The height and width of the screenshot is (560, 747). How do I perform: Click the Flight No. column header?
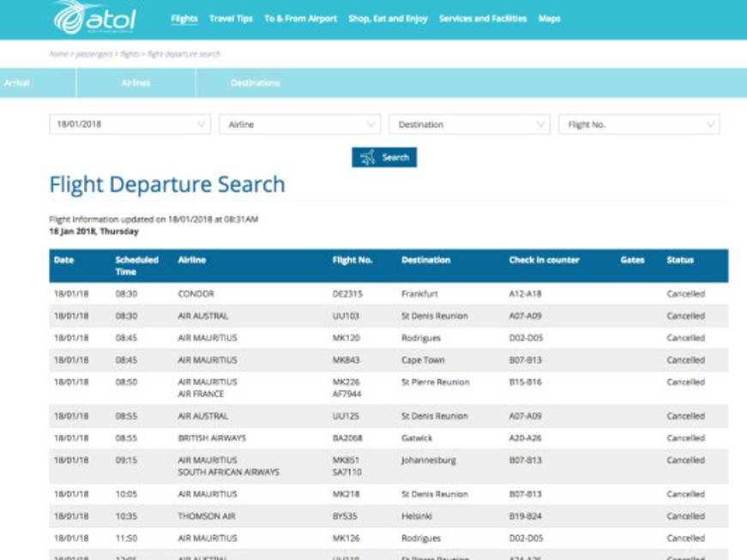click(x=352, y=260)
